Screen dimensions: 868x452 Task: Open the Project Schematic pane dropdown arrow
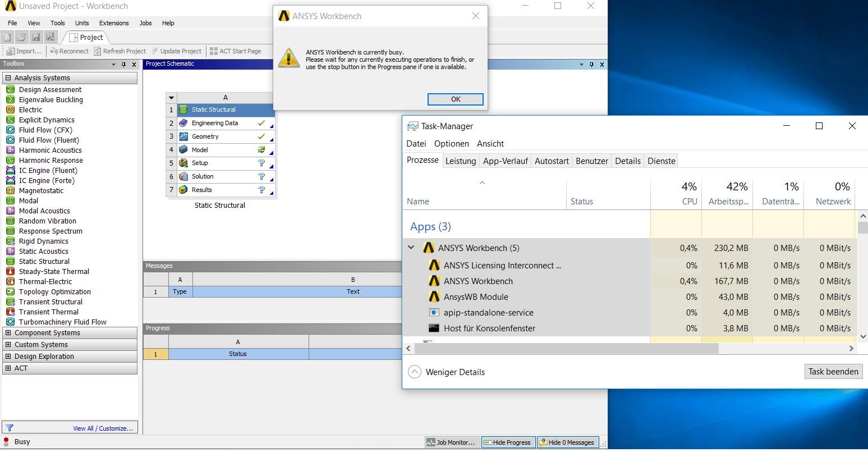581,65
